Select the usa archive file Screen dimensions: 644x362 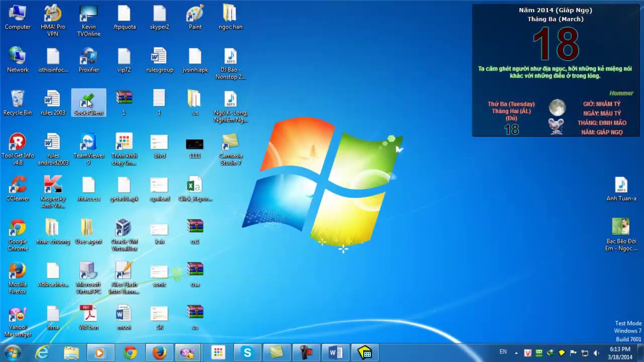[x=195, y=275]
